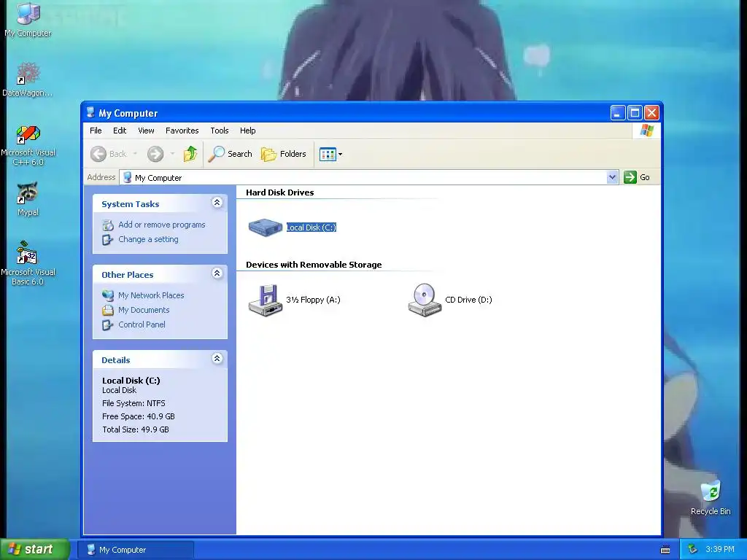The image size is (747, 560).
Task: Click the My Documents folder icon
Action: [108, 310]
